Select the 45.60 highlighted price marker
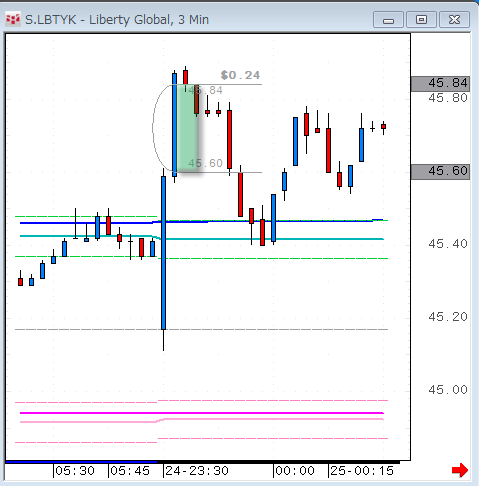The image size is (479, 486). [440, 172]
